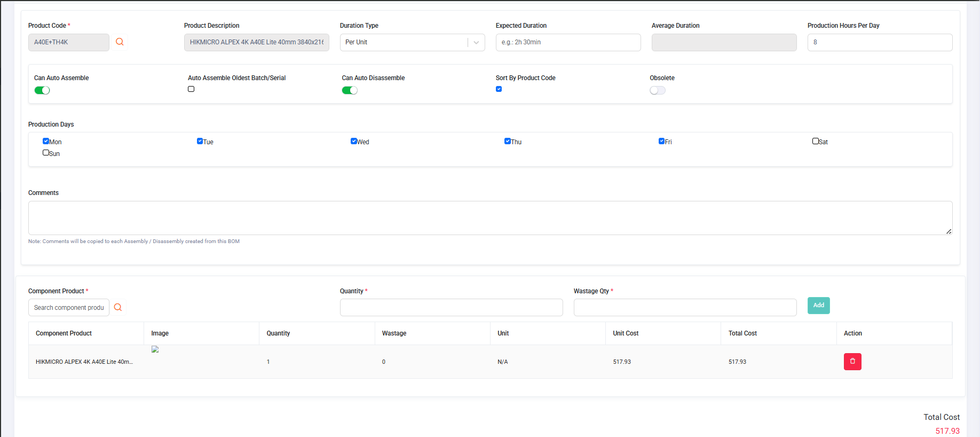The height and width of the screenshot is (437, 980).
Task: Click the Comments text area
Action: (490, 218)
